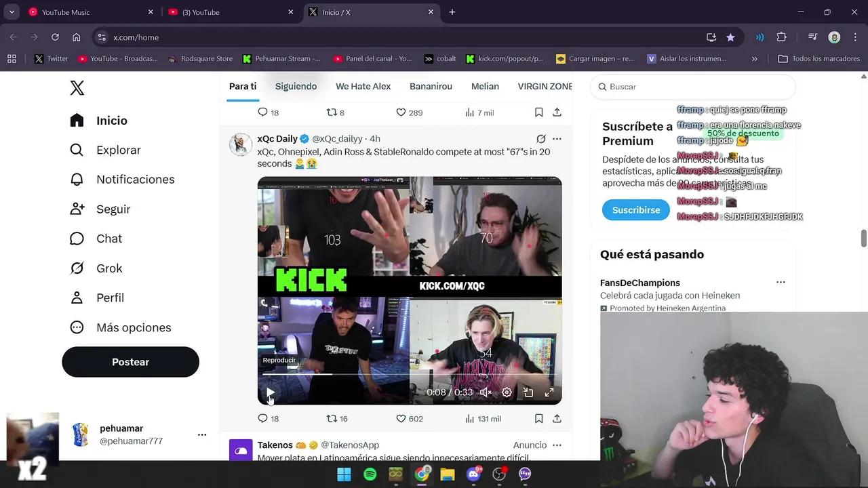Open Grok explain icon on xQc post
This screenshot has height=488, width=868.
[x=541, y=139]
